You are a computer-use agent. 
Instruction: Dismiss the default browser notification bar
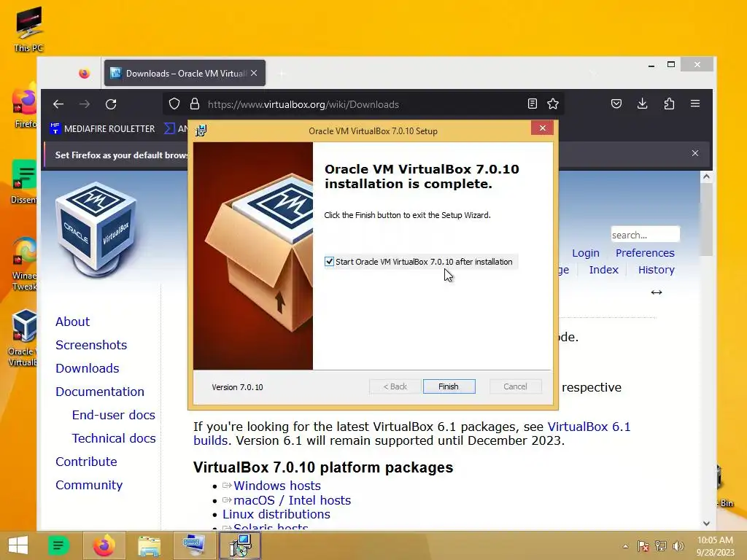[x=695, y=153]
